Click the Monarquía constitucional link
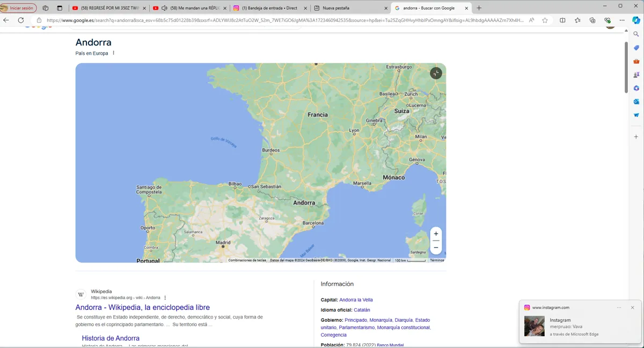This screenshot has width=644, height=348. [x=404, y=328]
